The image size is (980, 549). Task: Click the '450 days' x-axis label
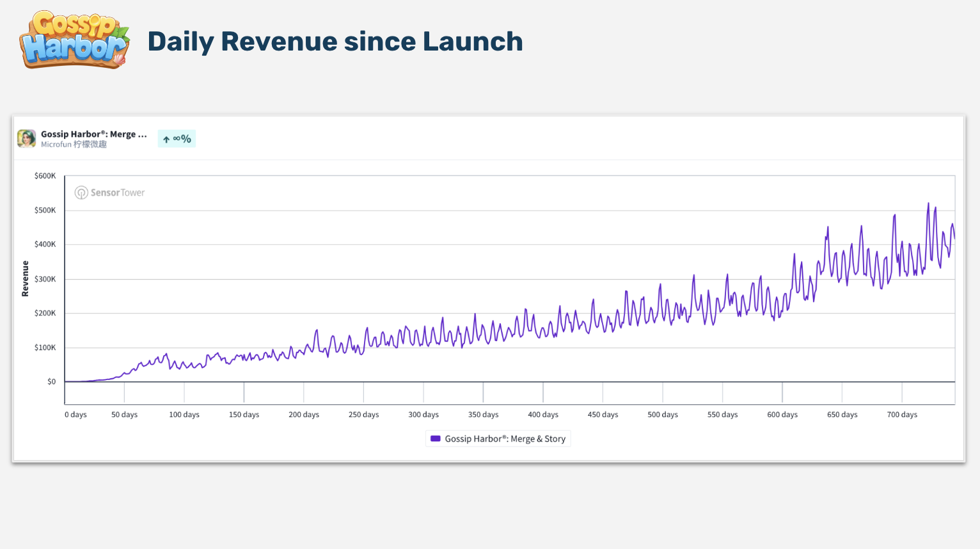point(603,415)
